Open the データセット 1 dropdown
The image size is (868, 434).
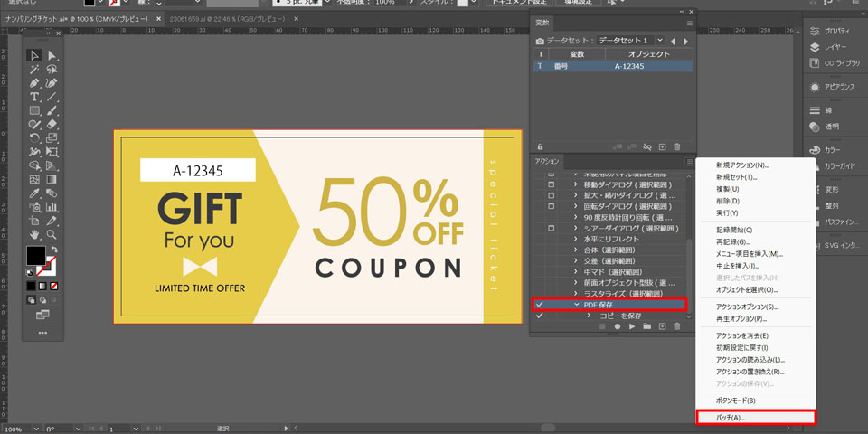tap(660, 41)
